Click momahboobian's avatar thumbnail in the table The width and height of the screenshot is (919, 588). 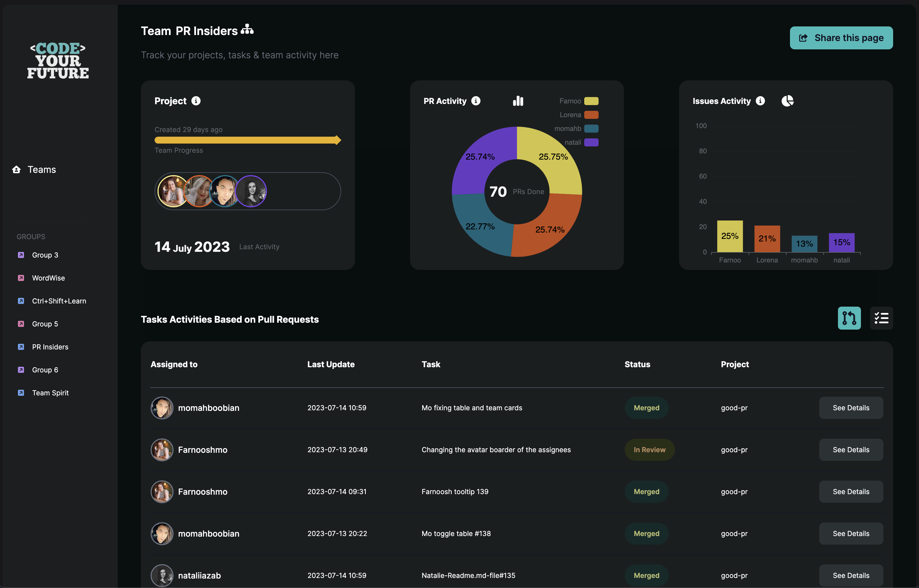pos(162,408)
